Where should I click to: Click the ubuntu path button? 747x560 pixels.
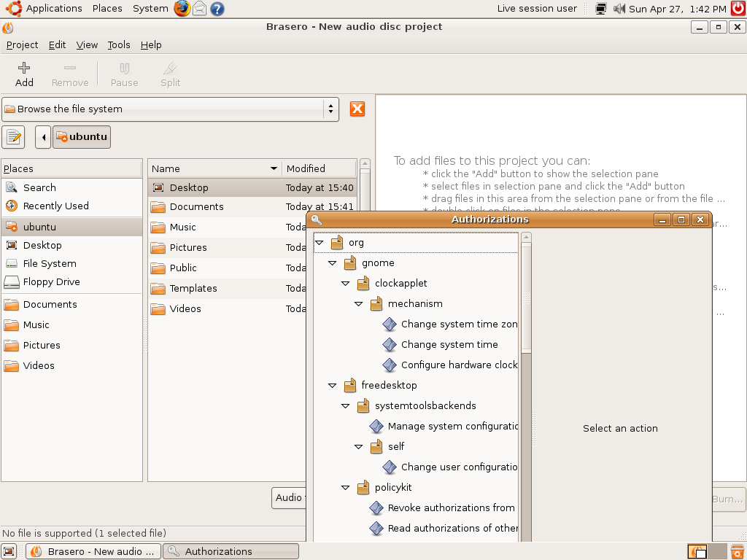coord(82,136)
